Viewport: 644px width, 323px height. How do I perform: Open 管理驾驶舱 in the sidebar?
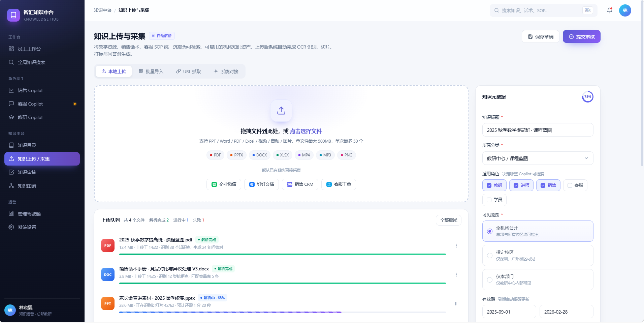(42, 214)
